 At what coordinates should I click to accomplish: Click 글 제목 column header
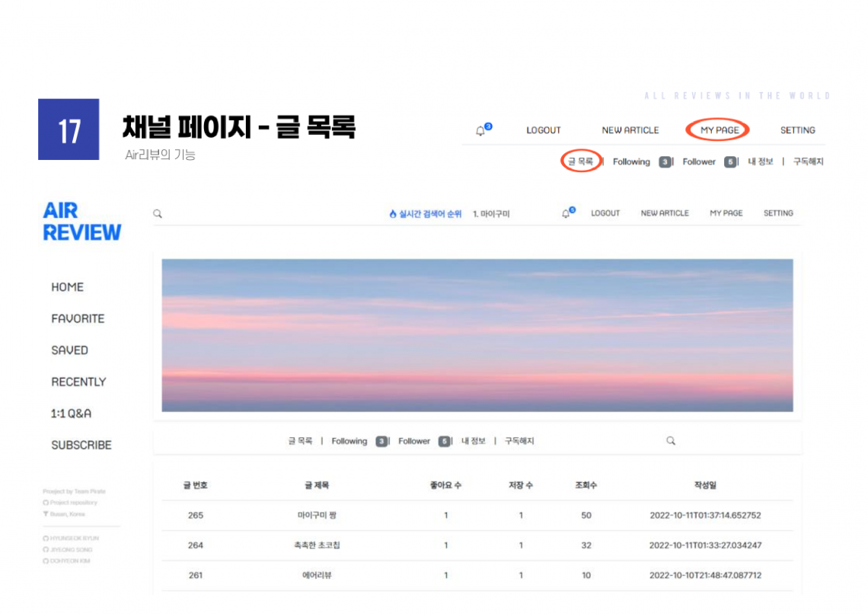[x=317, y=485]
